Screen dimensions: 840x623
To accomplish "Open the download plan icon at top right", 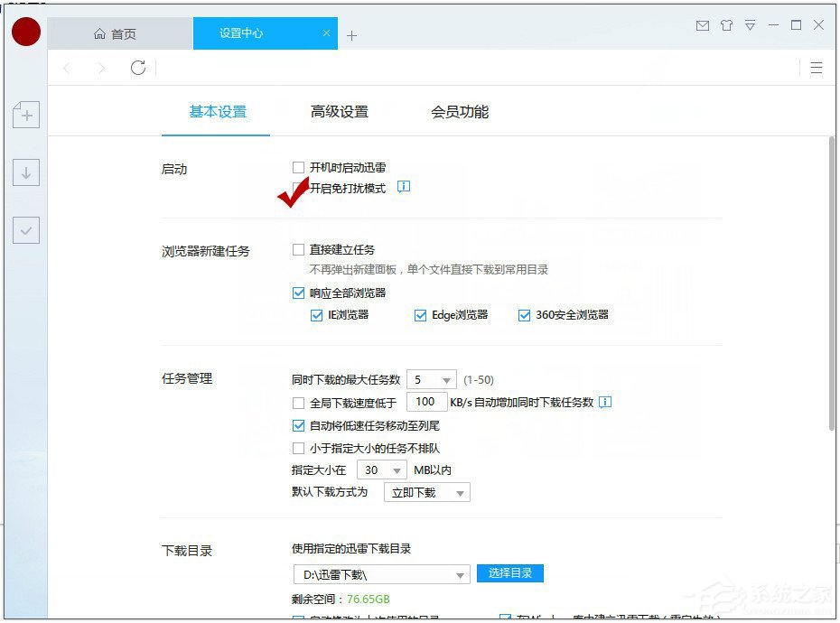I will 750,26.
